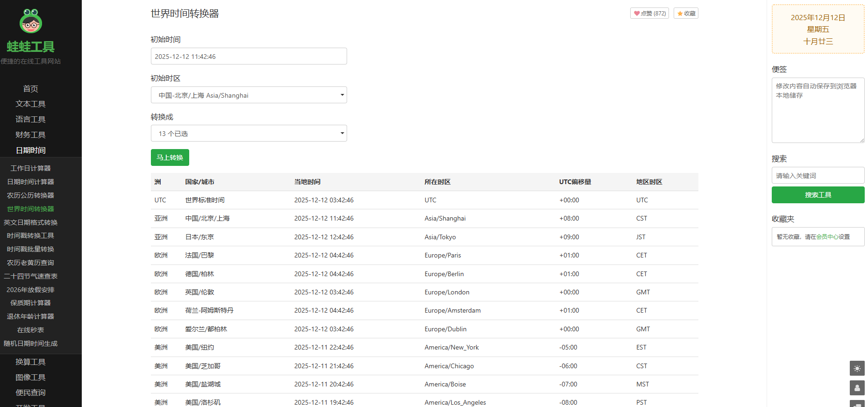Focus the 初始时间 datetime input field

point(249,56)
